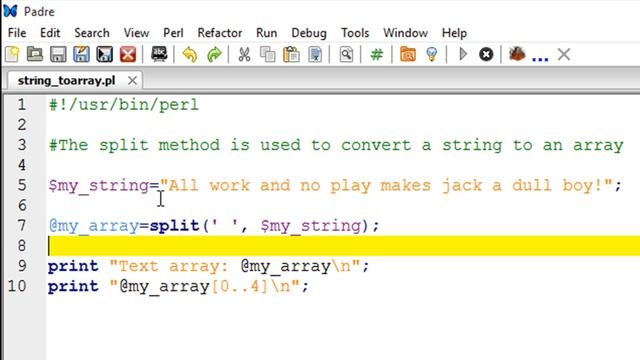
Task: Click the Save All dark floppy icon
Action: click(104, 54)
